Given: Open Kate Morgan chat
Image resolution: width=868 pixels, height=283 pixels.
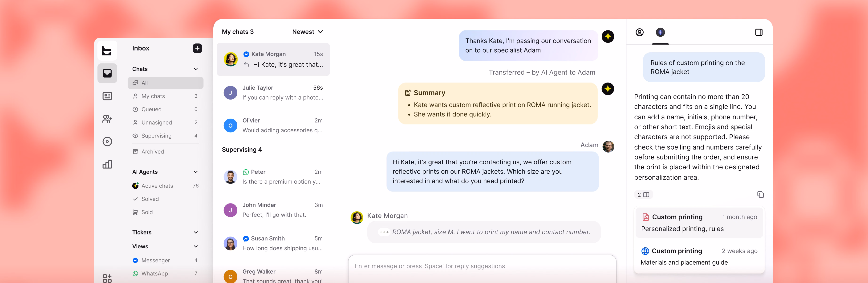Looking at the screenshot, I should pyautogui.click(x=273, y=59).
